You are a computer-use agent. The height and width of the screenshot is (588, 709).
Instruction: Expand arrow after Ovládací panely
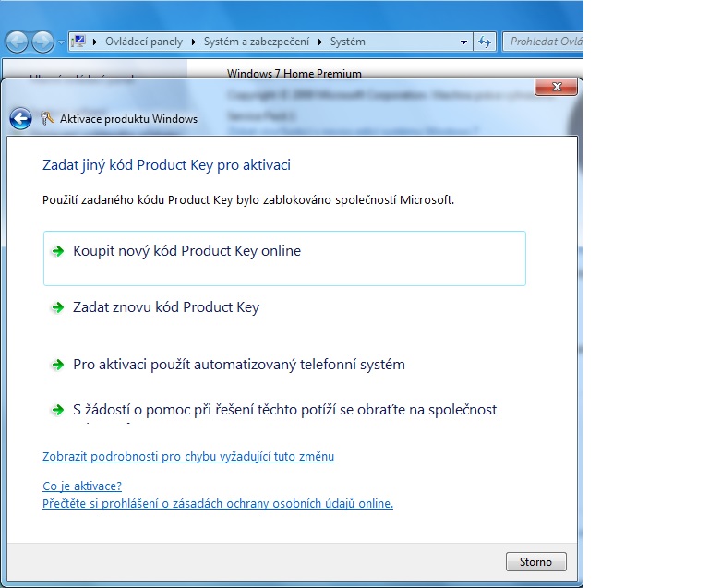point(194,42)
